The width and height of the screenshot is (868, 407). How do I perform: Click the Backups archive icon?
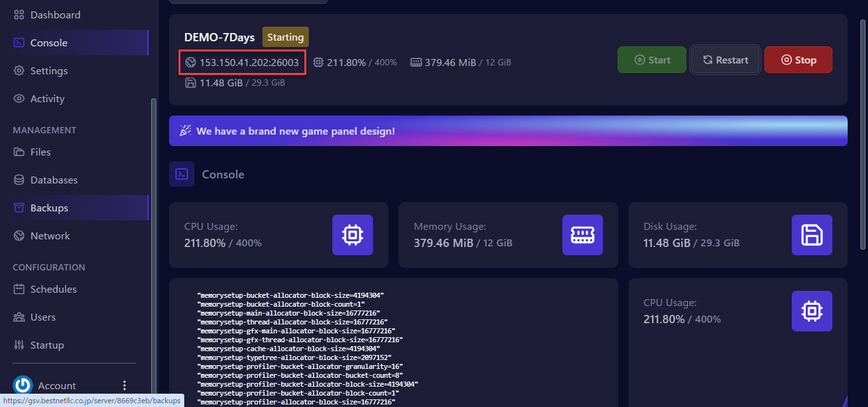coord(19,208)
